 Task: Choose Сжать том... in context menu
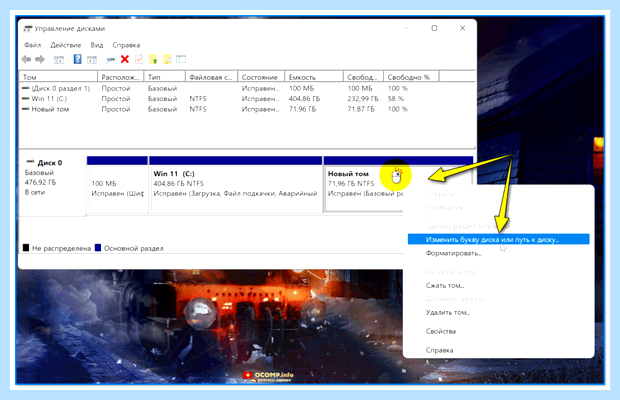445,285
